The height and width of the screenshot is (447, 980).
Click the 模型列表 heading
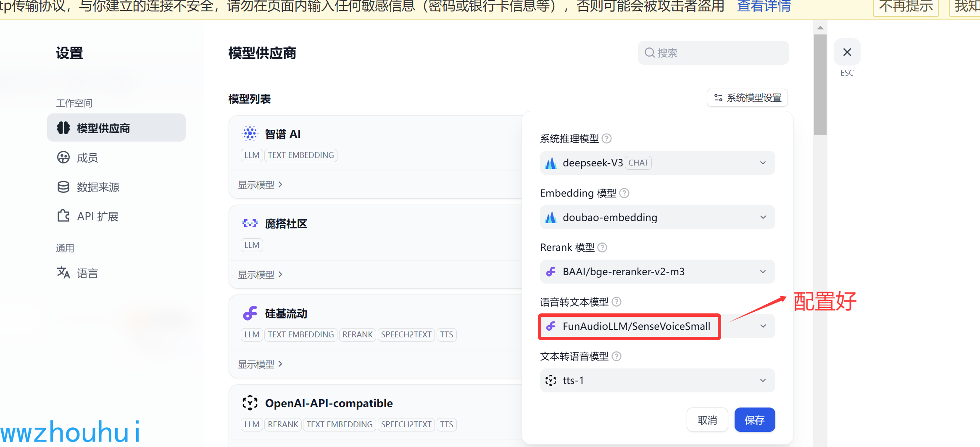(x=250, y=99)
